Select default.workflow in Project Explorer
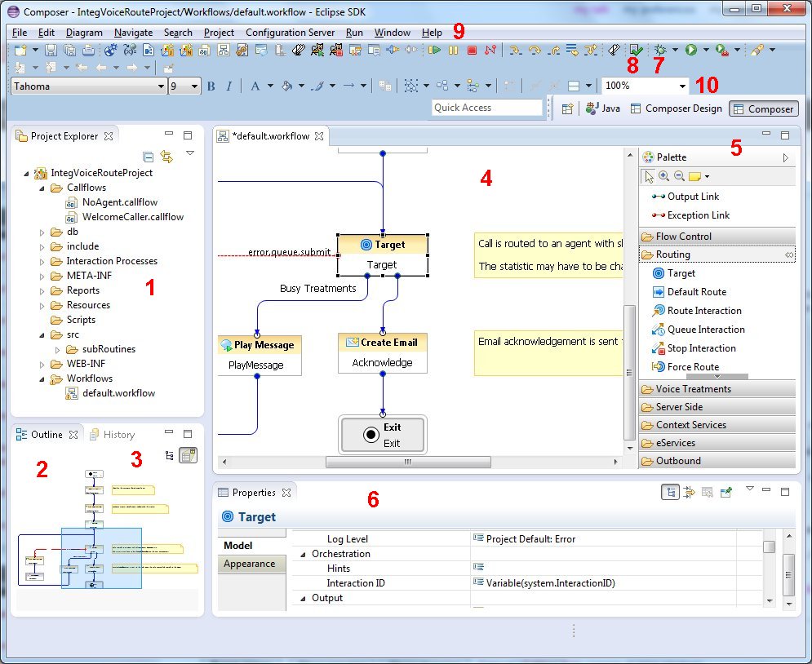 (118, 393)
